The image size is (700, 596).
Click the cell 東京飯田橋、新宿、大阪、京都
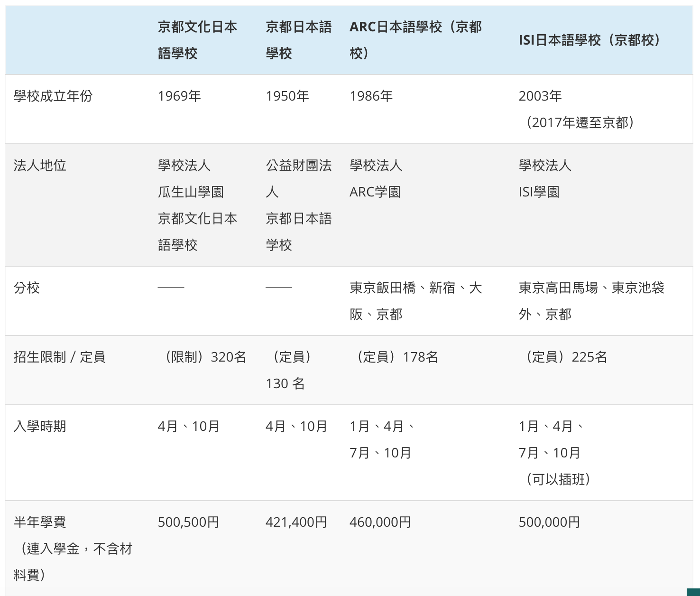point(415,301)
